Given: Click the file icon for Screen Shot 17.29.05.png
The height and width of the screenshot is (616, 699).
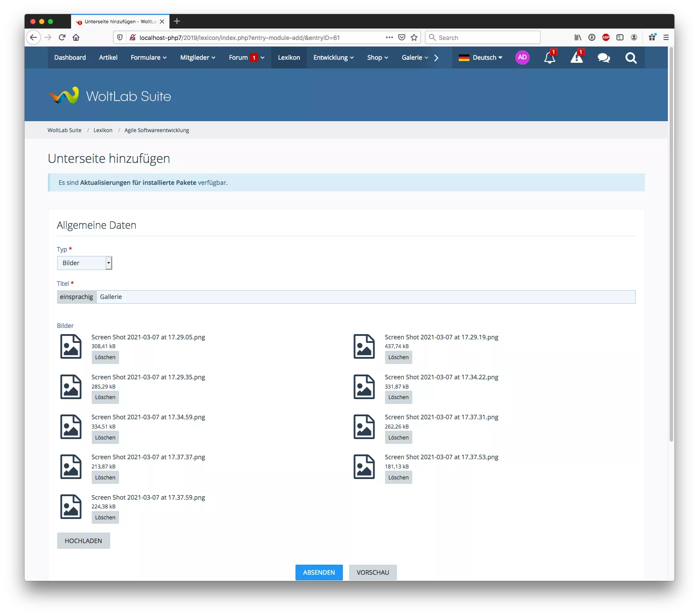Looking at the screenshot, I should click(x=71, y=346).
